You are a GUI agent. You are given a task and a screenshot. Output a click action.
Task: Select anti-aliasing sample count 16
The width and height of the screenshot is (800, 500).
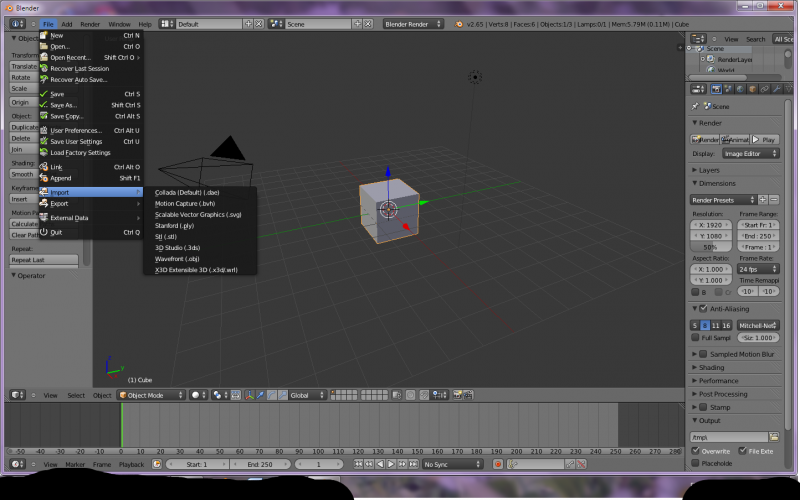(x=726, y=325)
